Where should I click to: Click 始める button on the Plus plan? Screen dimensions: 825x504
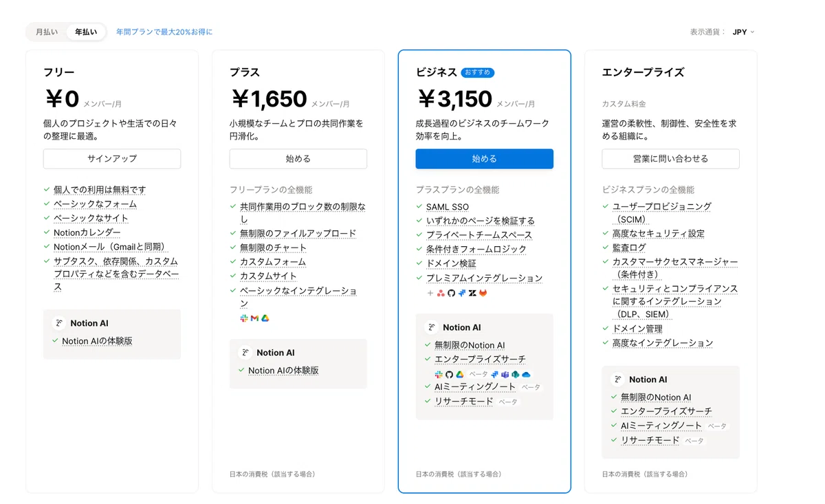pyautogui.click(x=298, y=159)
